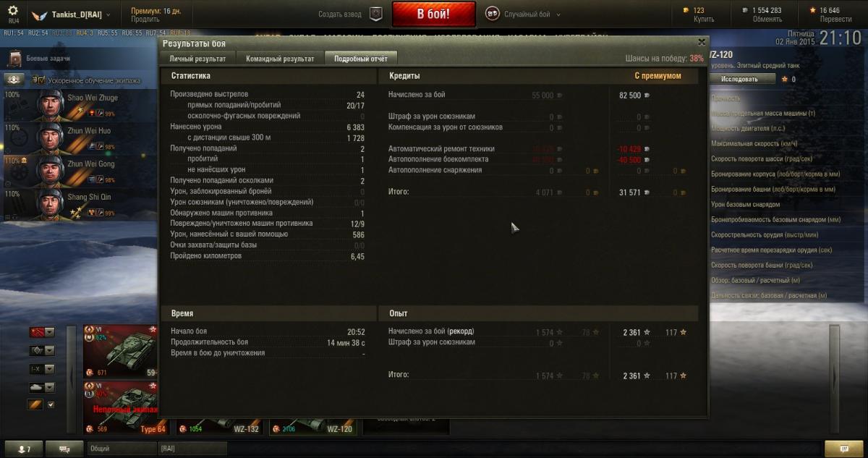This screenshot has width=868, height=458.
Task: Open the chat channels icon
Action: tap(65, 449)
